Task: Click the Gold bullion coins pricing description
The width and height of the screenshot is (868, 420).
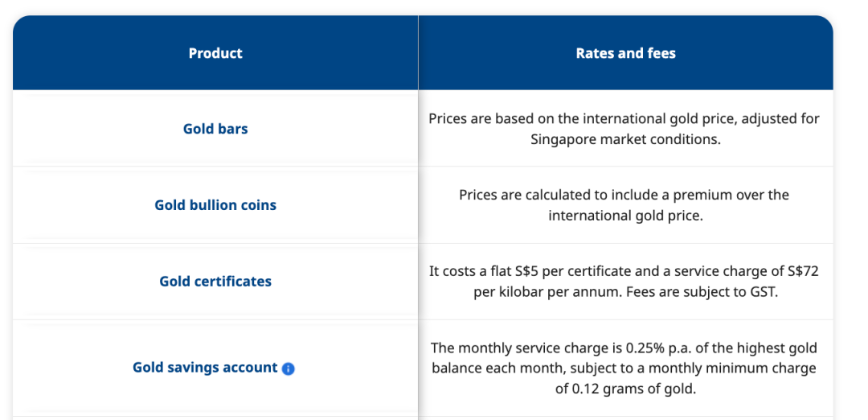Action: 624,205
